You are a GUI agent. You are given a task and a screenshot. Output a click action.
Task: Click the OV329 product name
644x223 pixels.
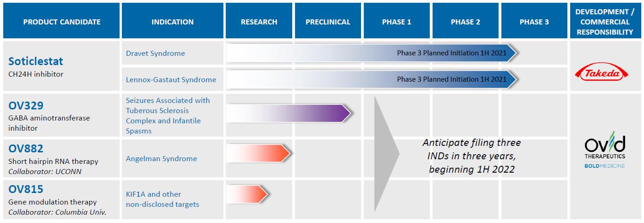point(26,106)
